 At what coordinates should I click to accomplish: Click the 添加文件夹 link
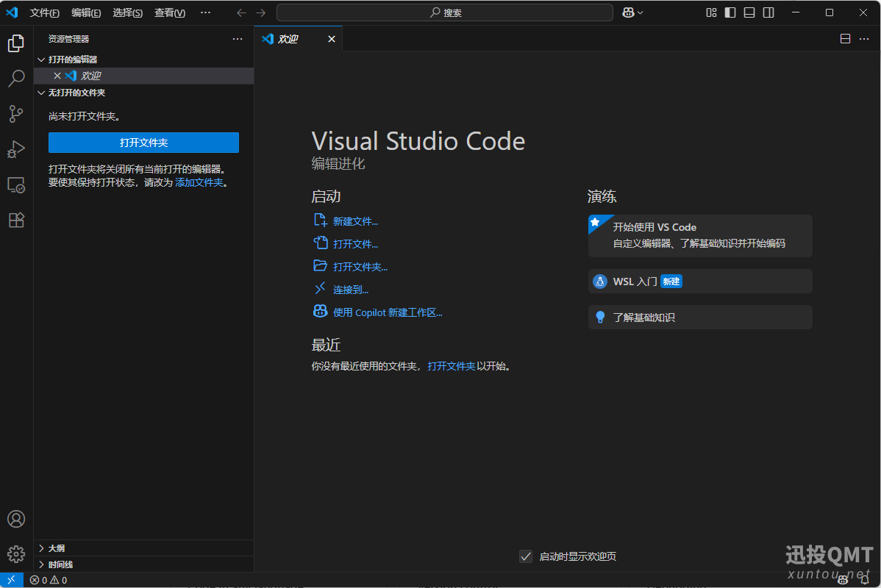tap(199, 182)
